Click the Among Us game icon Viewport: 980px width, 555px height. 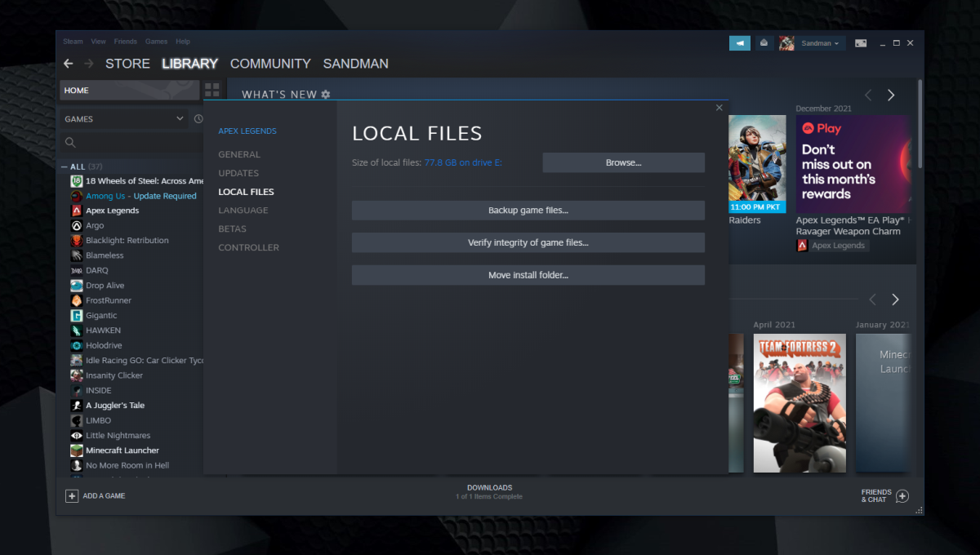(77, 196)
